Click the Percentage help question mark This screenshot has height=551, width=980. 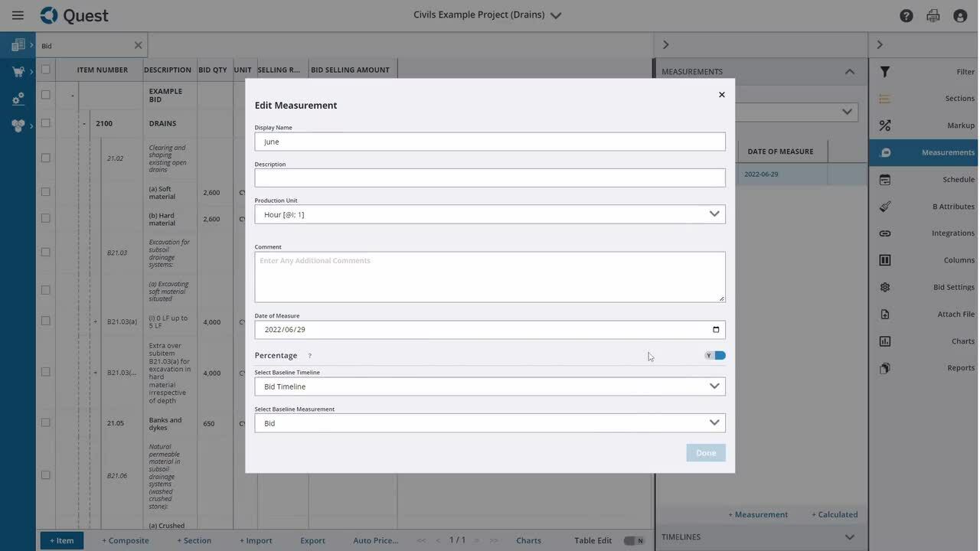coord(309,356)
